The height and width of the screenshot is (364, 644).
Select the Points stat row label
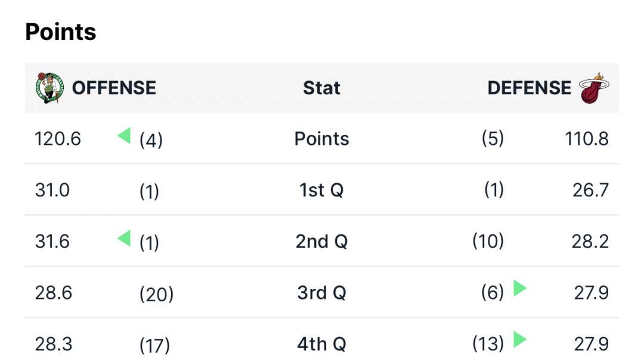point(321,139)
